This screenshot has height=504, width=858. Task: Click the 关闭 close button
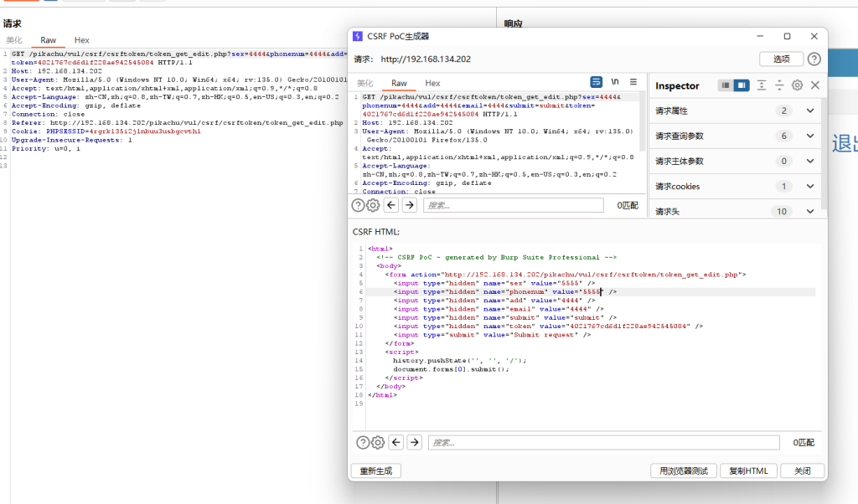pyautogui.click(x=802, y=471)
